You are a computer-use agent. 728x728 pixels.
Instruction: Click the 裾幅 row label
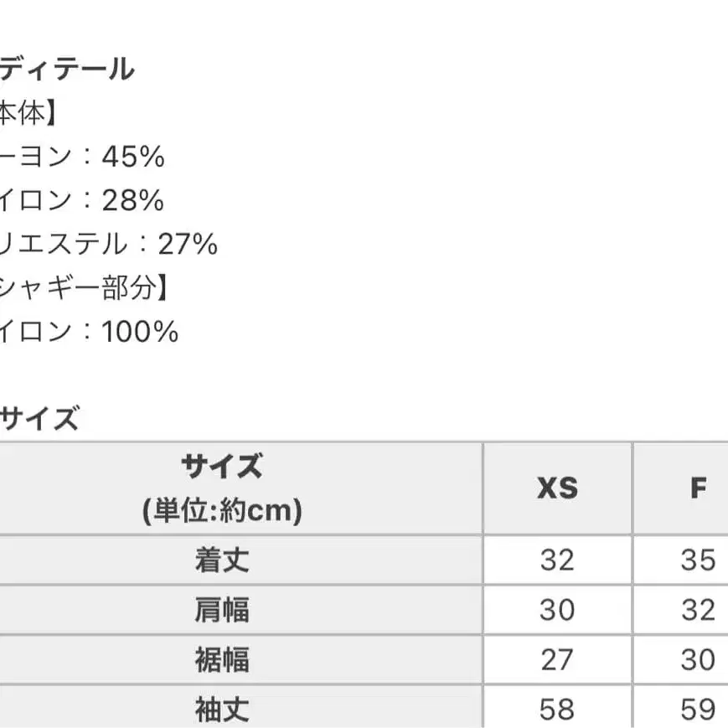(222, 660)
